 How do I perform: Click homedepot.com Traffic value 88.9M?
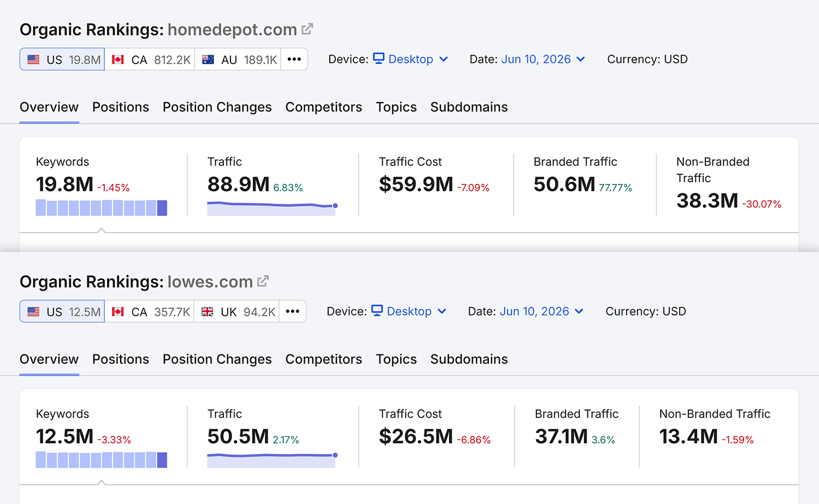(x=239, y=185)
